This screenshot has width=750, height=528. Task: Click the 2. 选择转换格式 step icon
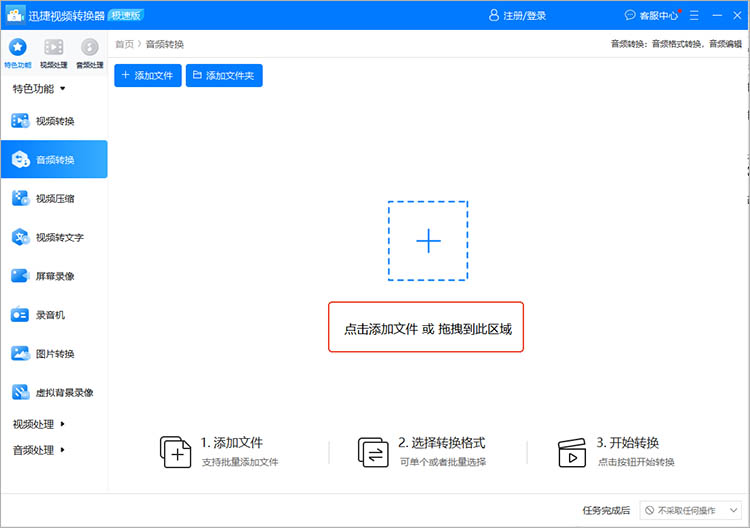pos(373,451)
